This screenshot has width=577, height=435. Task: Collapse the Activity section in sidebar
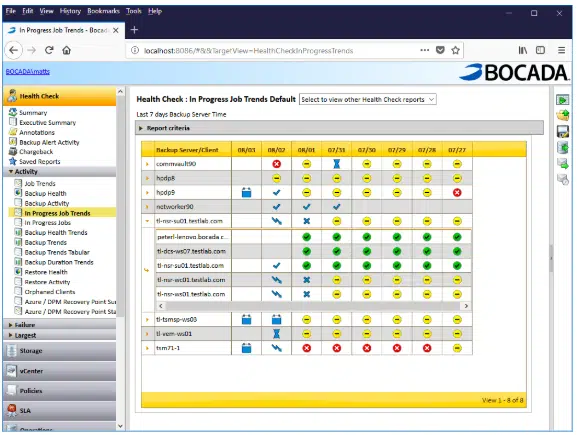tap(60, 171)
